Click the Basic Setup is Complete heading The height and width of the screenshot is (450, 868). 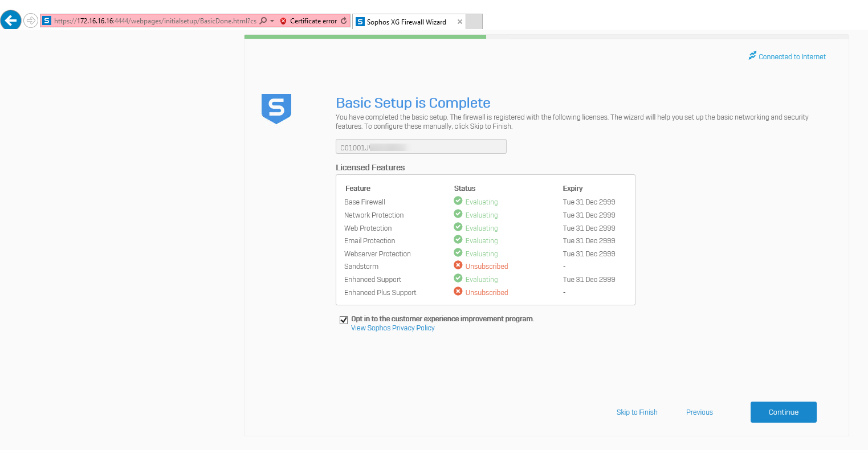click(x=413, y=103)
